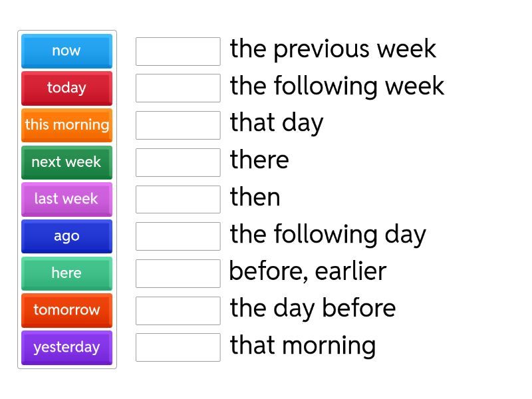Click the 'that morning' definition text
The width and height of the screenshot is (532, 399).
(x=303, y=346)
